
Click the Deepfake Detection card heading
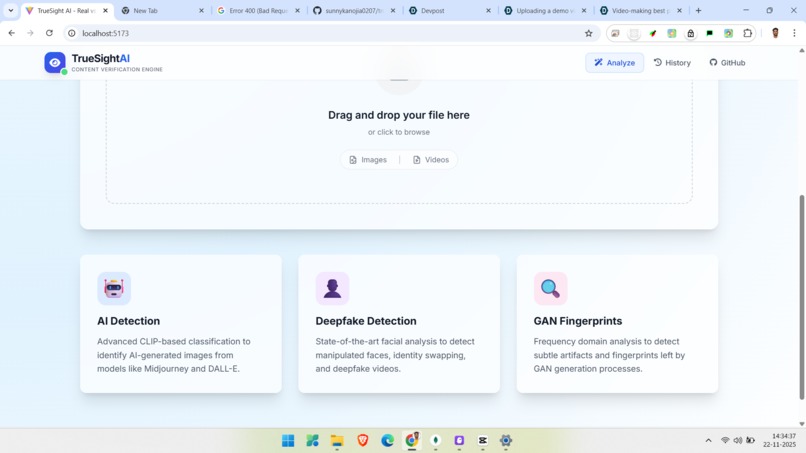click(366, 321)
